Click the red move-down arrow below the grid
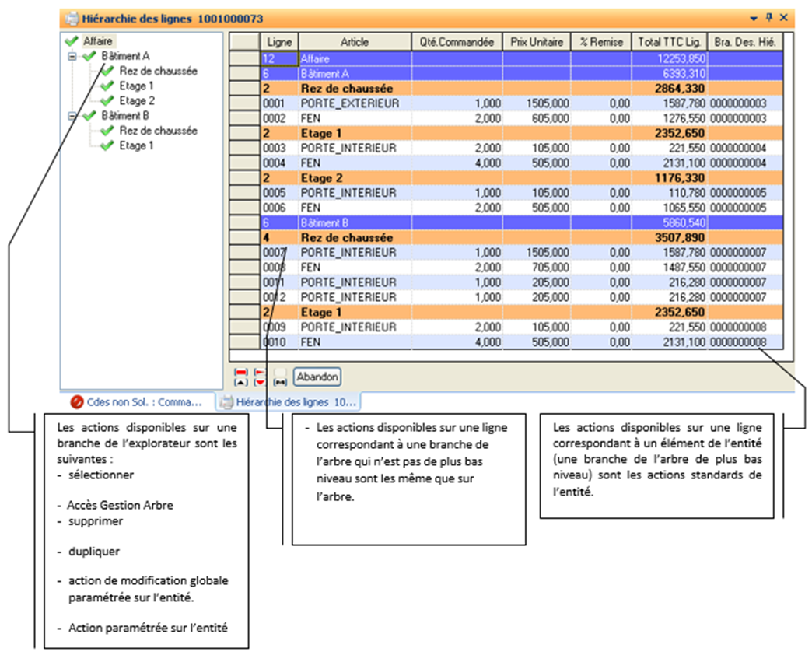The height and width of the screenshot is (655, 812). 259,382
